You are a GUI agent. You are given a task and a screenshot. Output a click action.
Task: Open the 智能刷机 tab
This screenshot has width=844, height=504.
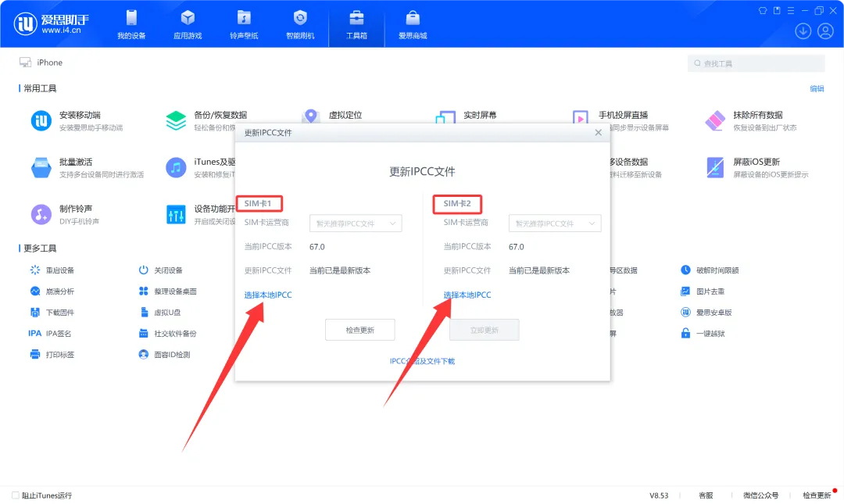pos(300,24)
